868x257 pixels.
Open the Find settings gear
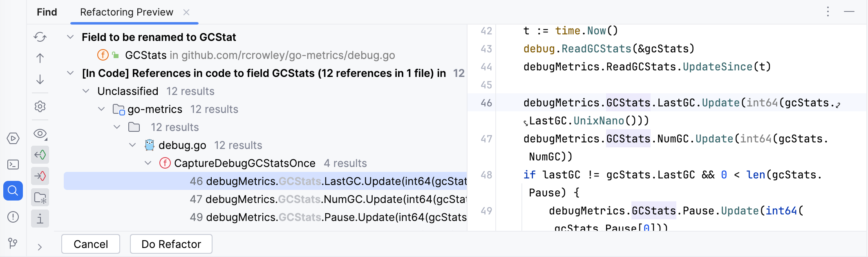tap(40, 106)
